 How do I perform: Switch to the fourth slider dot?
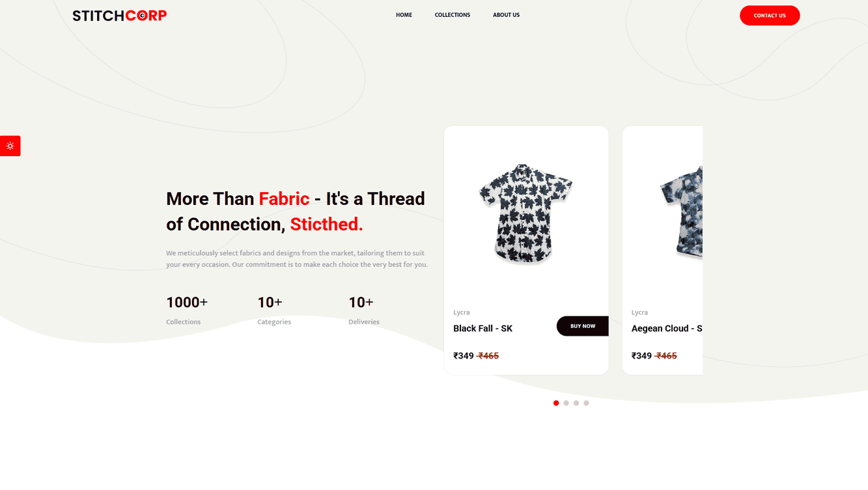pyautogui.click(x=586, y=403)
